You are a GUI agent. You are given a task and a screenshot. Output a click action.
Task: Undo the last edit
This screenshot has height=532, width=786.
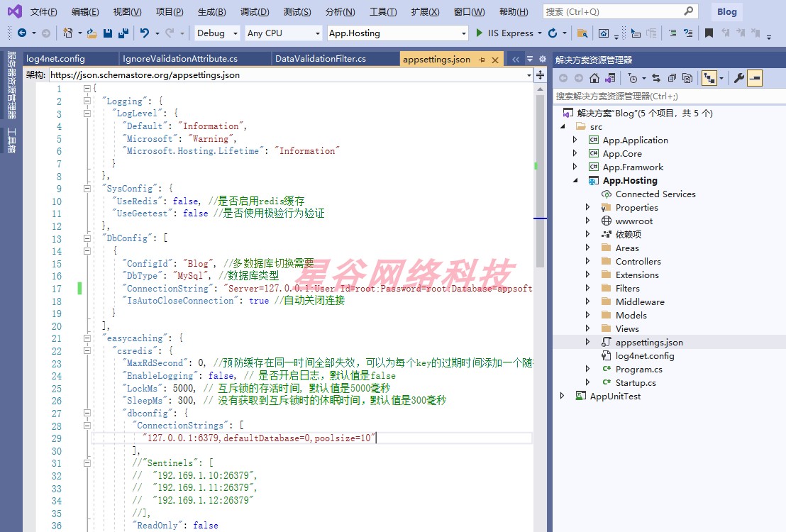145,33
